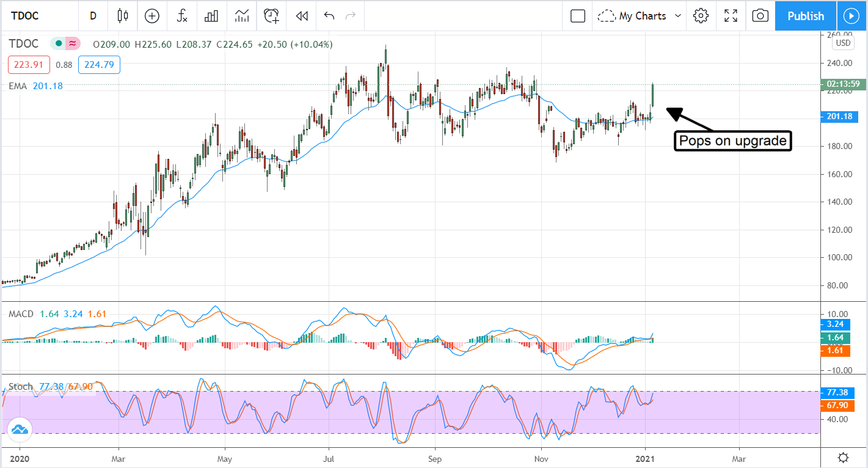Toggle the green market status dot
Viewport: 868px width, 468px height.
click(58, 43)
